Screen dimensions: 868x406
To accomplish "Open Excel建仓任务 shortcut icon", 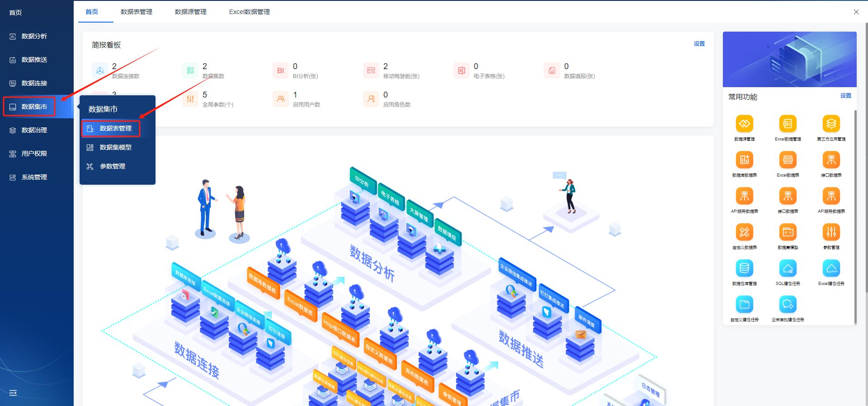I will coord(831,268).
